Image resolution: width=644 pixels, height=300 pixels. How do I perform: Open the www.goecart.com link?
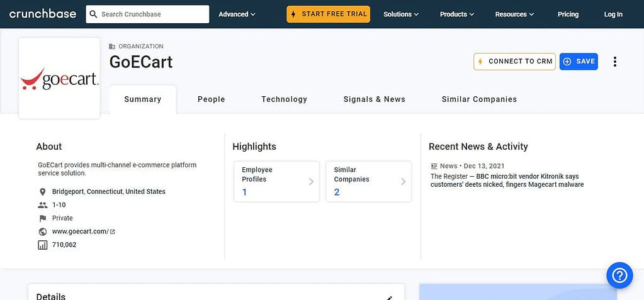click(x=80, y=231)
